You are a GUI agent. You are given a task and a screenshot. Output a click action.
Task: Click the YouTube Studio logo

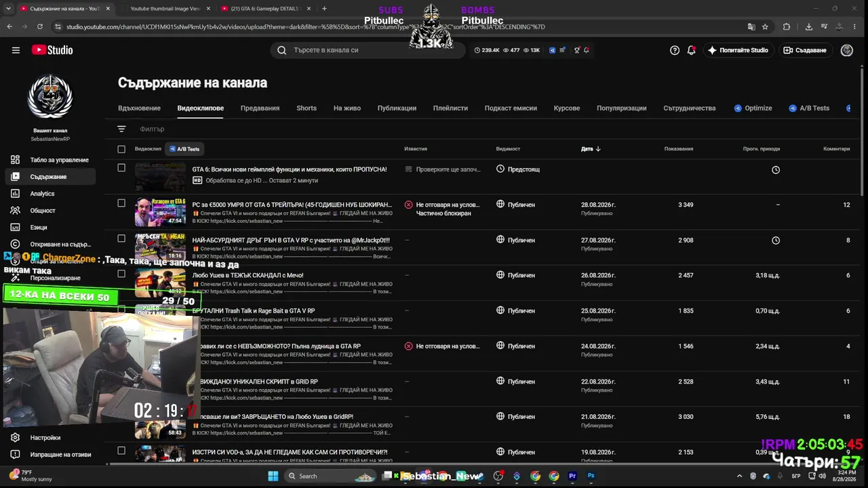pos(52,50)
